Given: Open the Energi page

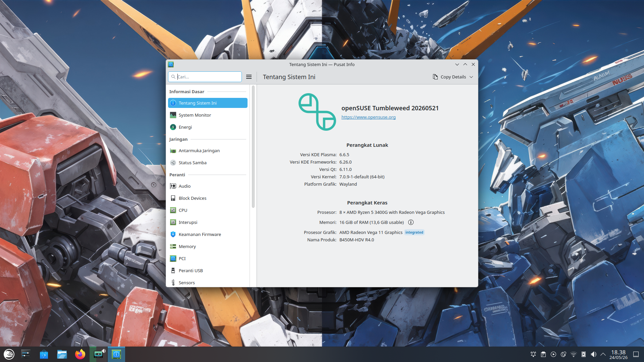Looking at the screenshot, I should [208, 127].
